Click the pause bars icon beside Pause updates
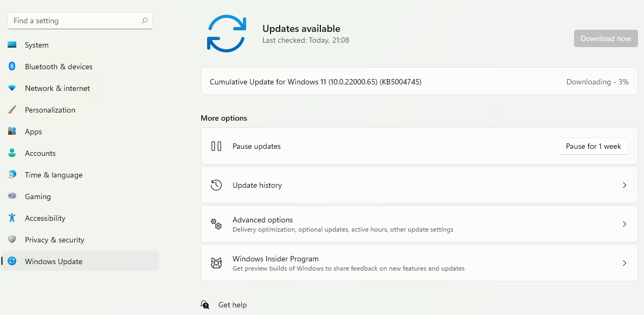The width and height of the screenshot is (644, 315). click(x=216, y=146)
